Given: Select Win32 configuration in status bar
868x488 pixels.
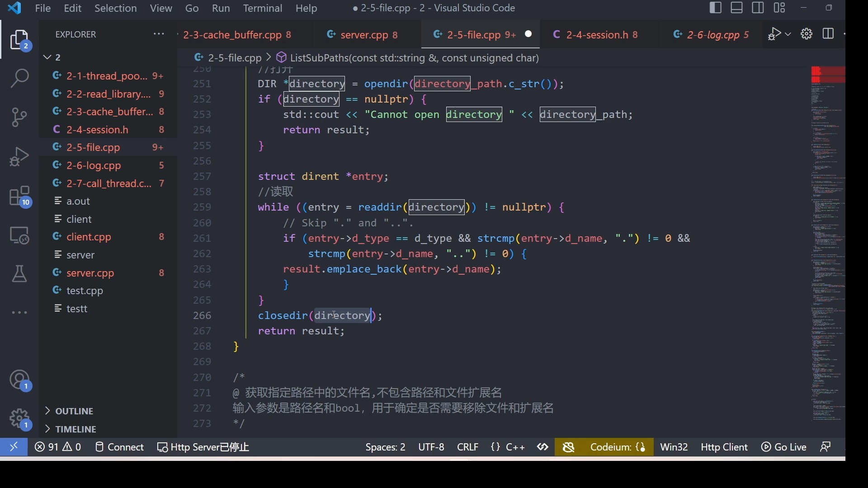Looking at the screenshot, I should tap(674, 447).
